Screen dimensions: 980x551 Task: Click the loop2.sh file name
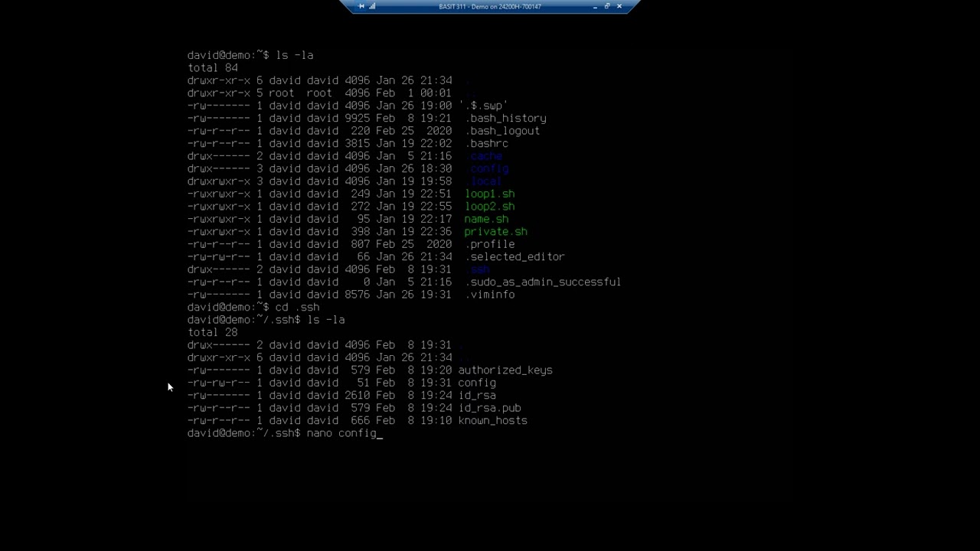click(489, 207)
